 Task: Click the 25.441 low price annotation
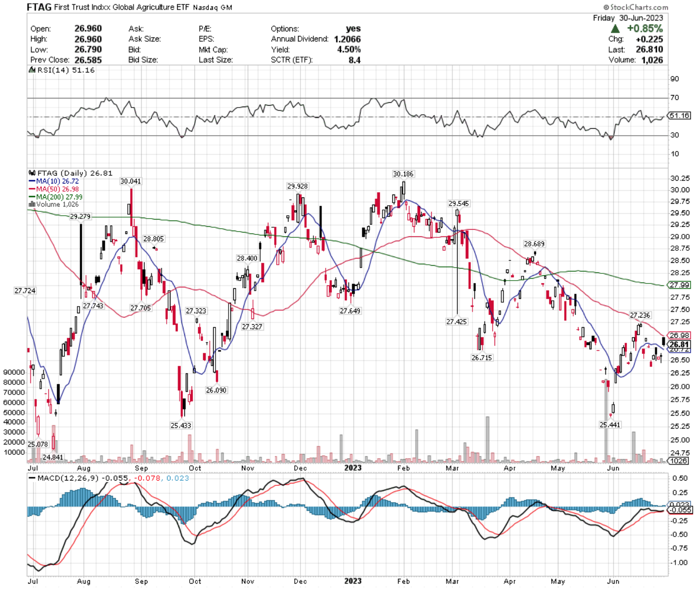(x=610, y=425)
